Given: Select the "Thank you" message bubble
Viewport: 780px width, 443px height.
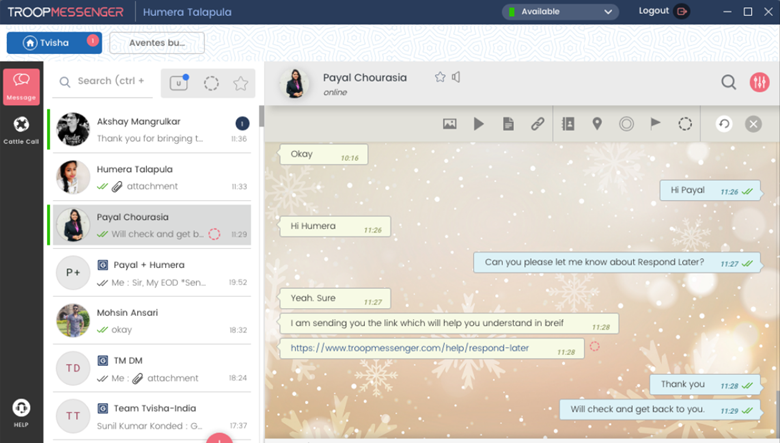Looking at the screenshot, I should [x=705, y=384].
